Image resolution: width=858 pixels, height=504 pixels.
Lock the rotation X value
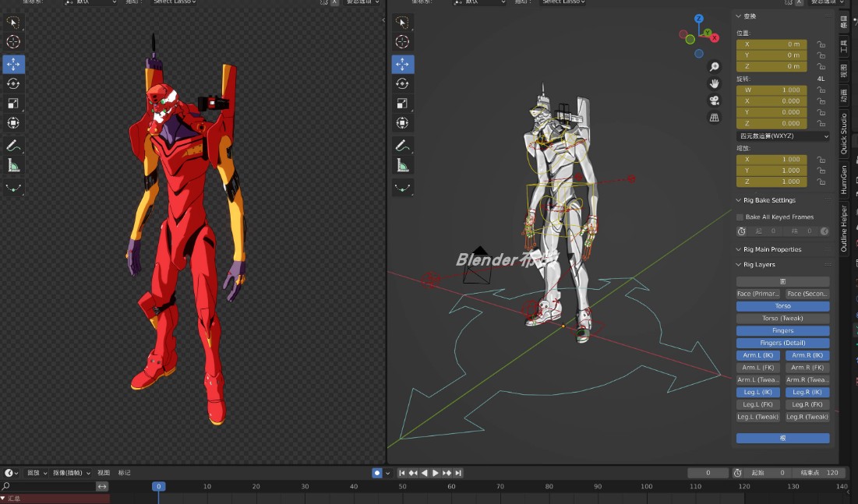(x=821, y=101)
